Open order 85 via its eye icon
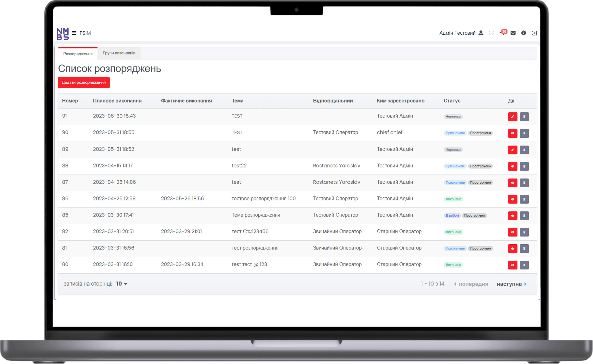 [513, 216]
